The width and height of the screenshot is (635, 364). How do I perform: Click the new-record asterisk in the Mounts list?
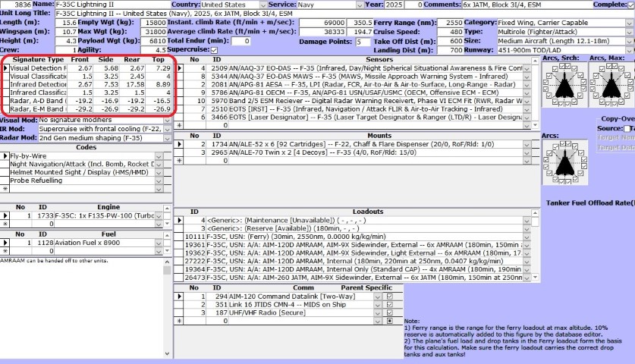tap(179, 161)
